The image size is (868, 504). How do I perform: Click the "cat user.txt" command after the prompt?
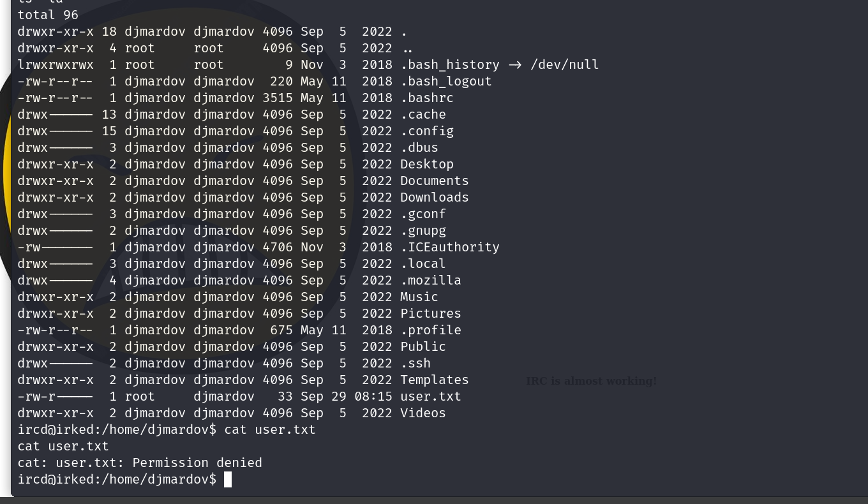pyautogui.click(x=269, y=429)
